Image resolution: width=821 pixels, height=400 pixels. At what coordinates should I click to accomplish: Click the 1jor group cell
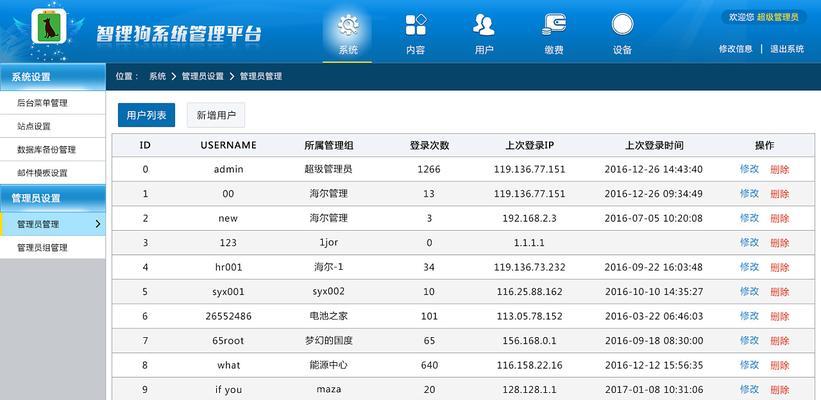tap(329, 242)
